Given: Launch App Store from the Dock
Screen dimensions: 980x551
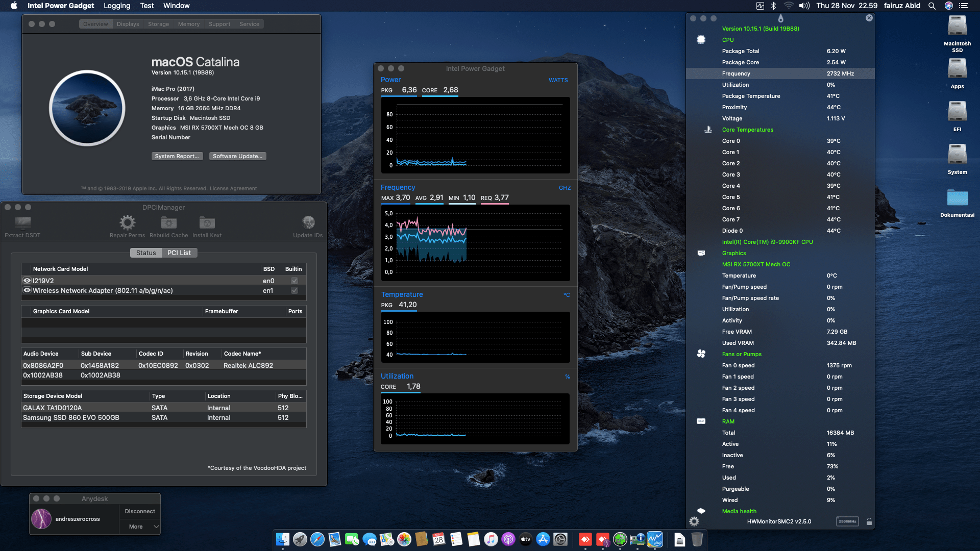Looking at the screenshot, I should 543,539.
